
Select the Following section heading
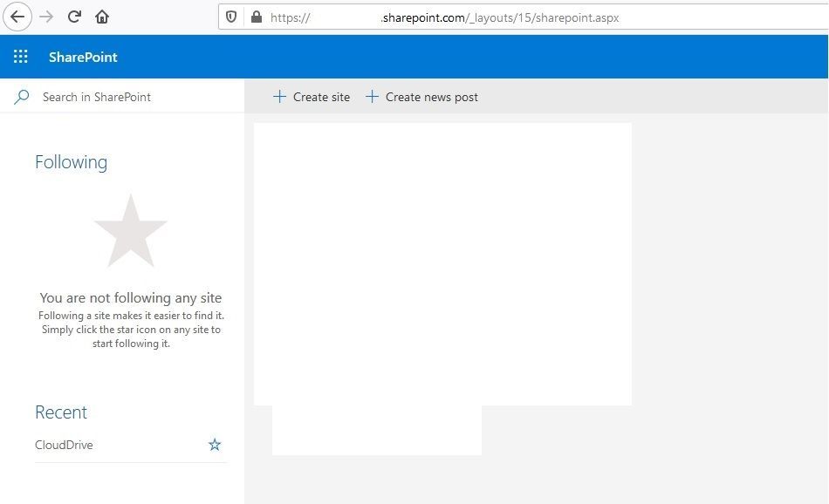coord(71,162)
